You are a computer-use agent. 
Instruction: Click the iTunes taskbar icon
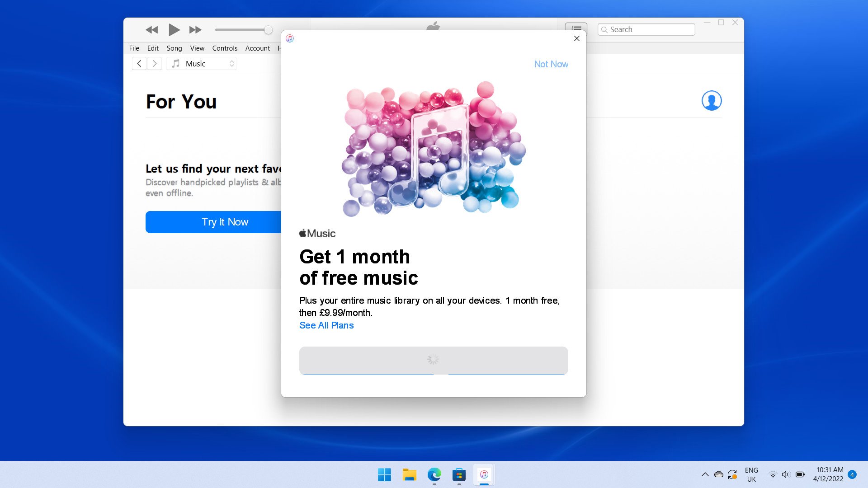(484, 474)
